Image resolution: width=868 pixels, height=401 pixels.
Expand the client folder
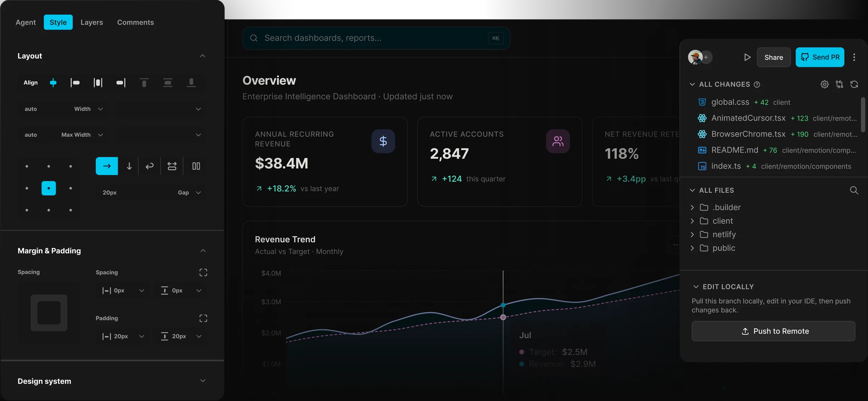(692, 221)
